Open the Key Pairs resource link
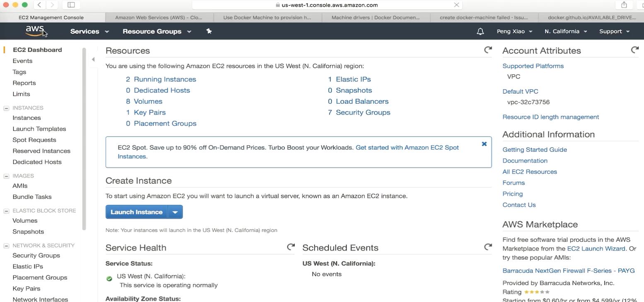This screenshot has width=644, height=302. point(150,112)
